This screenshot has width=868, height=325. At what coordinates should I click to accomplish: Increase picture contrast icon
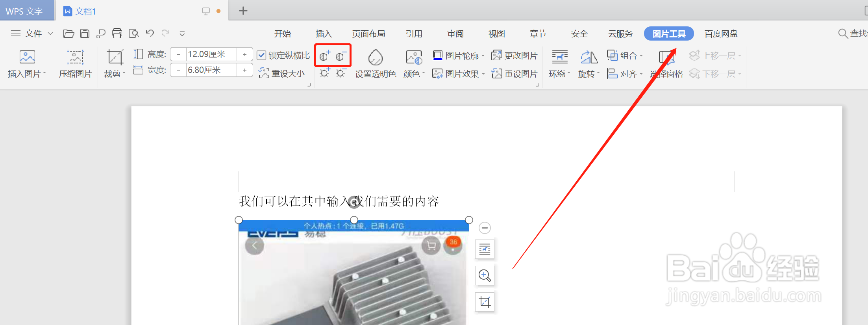325,56
